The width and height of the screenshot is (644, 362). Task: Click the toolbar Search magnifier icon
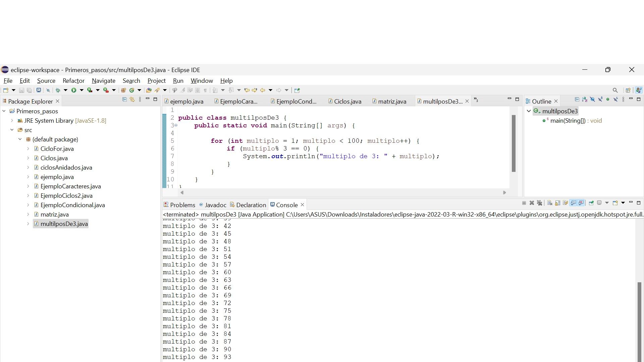[615, 90]
